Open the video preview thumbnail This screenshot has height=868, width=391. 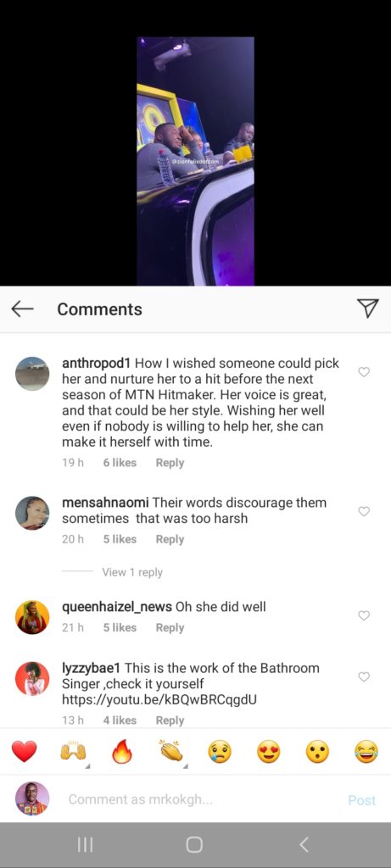point(195,161)
